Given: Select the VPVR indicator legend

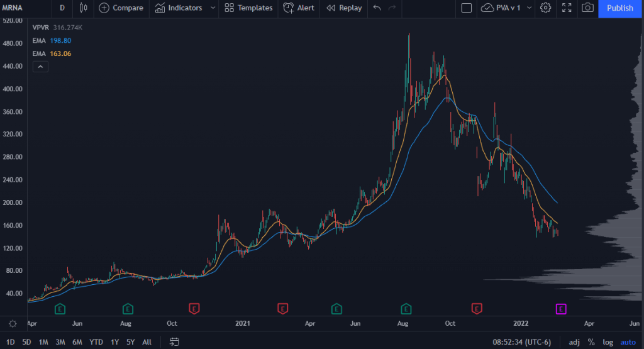Looking at the screenshot, I should click(57, 28).
